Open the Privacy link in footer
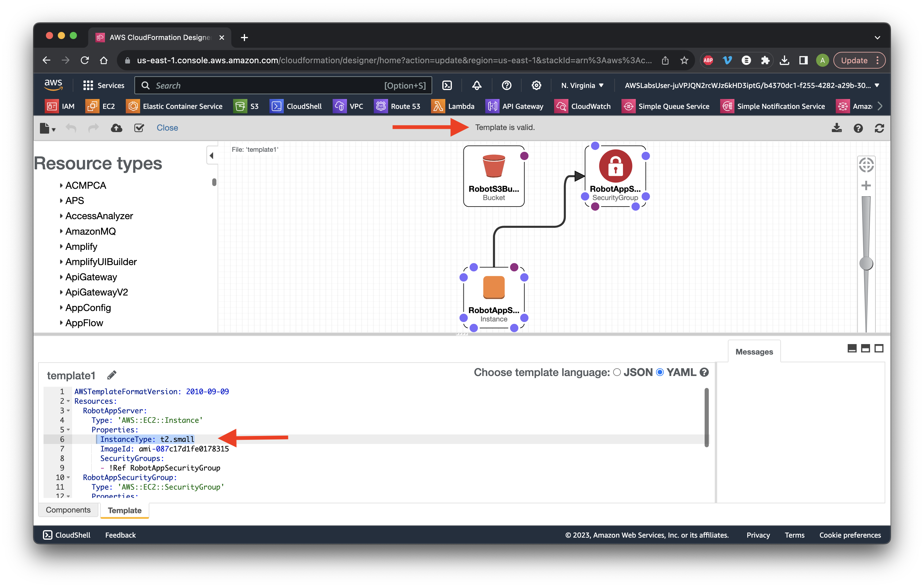Viewport: 924px width, 588px height. (x=758, y=535)
